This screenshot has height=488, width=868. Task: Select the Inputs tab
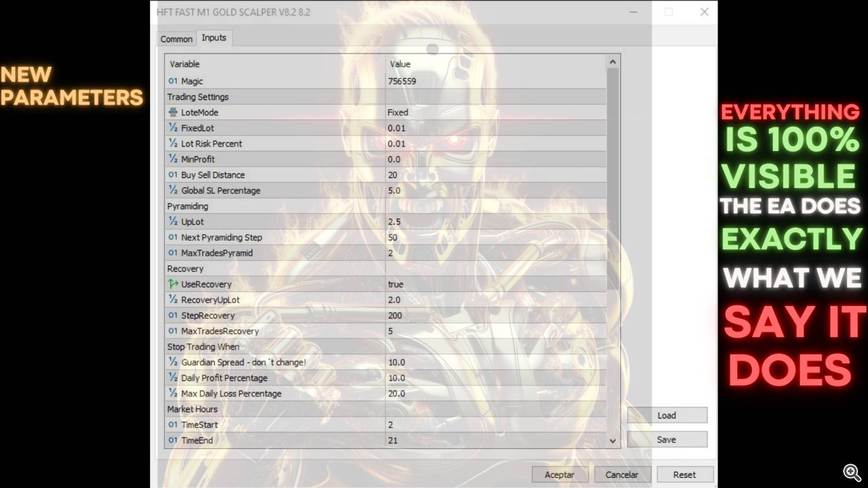click(x=214, y=38)
